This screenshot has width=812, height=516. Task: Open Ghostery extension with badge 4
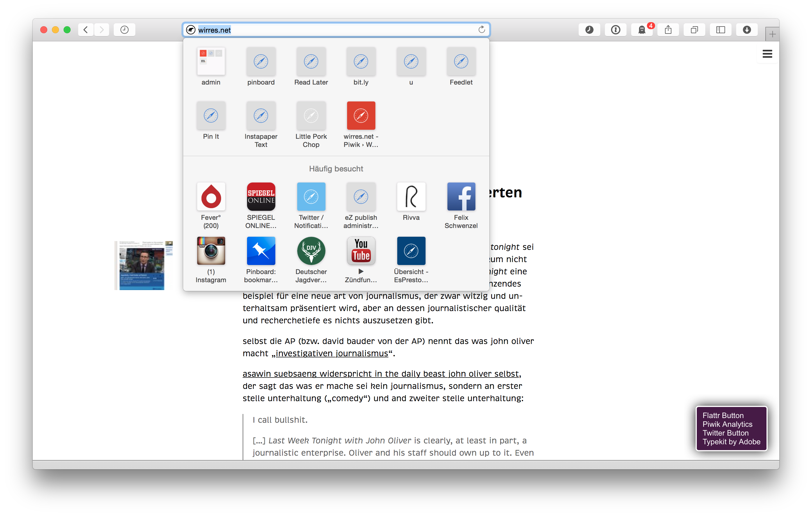pos(642,30)
